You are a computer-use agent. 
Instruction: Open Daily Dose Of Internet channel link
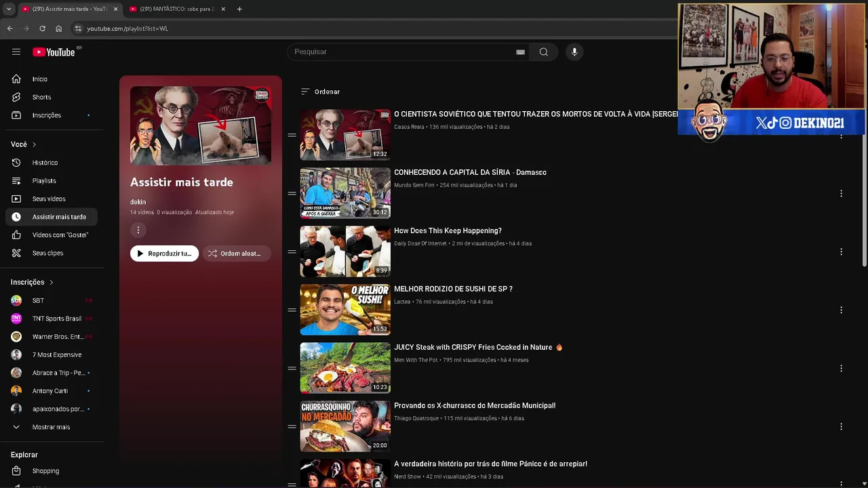point(420,243)
